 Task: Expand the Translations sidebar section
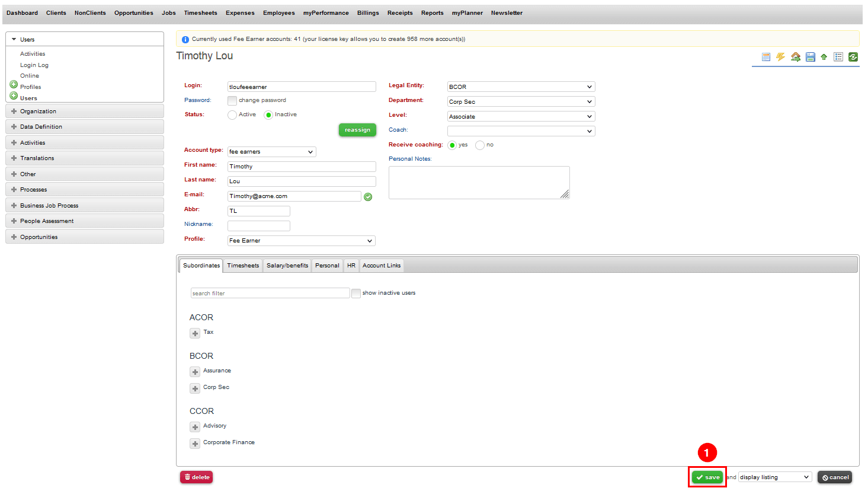click(85, 158)
